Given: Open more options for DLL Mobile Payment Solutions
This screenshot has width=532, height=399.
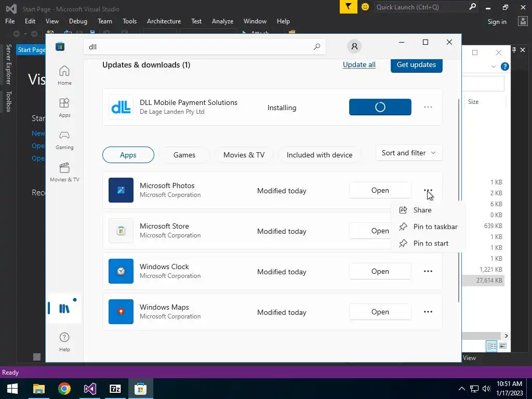Looking at the screenshot, I should pyautogui.click(x=428, y=107).
